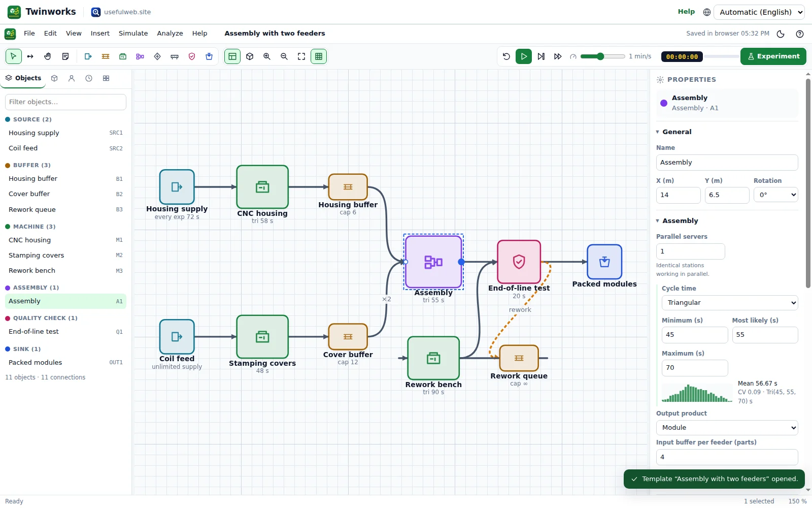Image resolution: width=812 pixels, height=508 pixels.
Task: Open the View menu
Action: (74, 34)
